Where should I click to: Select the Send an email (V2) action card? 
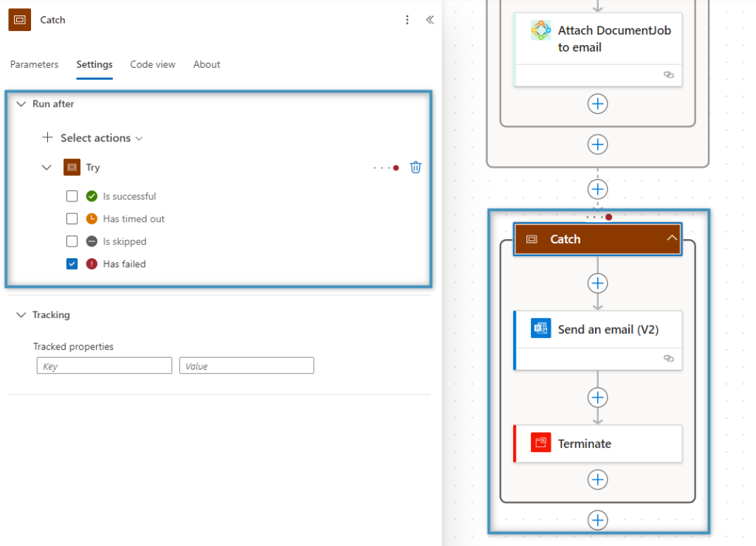(598, 340)
